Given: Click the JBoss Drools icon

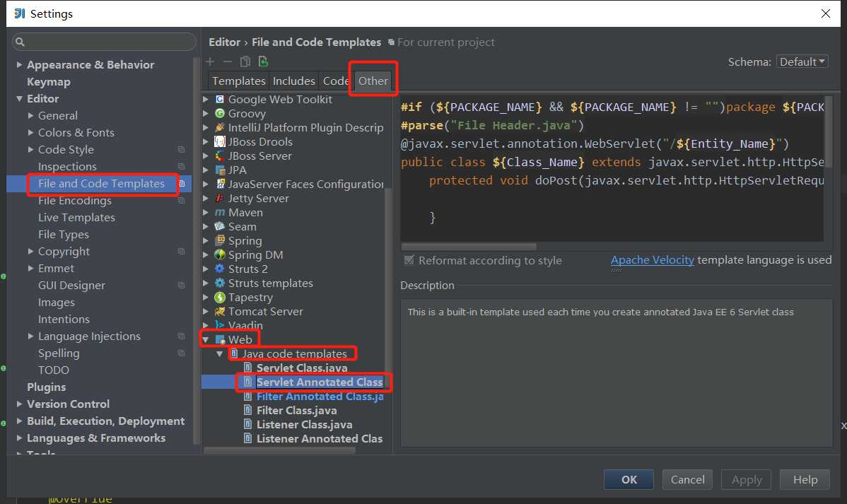Looking at the screenshot, I should tap(220, 141).
